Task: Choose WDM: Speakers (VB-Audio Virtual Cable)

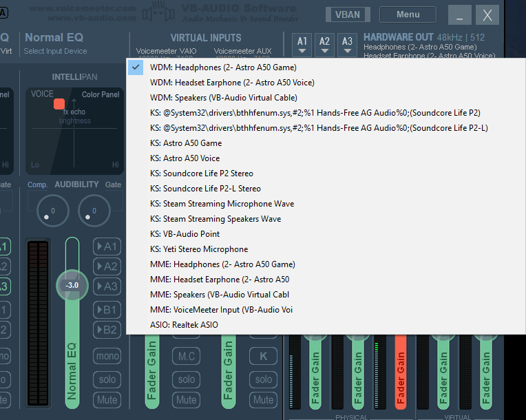Action: (326, 98)
